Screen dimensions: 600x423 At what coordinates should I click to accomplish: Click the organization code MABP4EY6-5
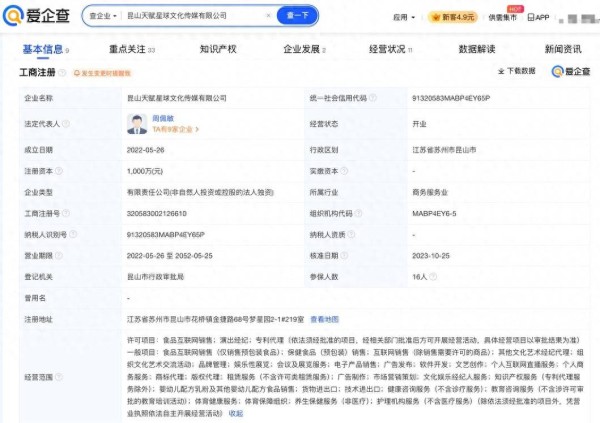click(434, 213)
